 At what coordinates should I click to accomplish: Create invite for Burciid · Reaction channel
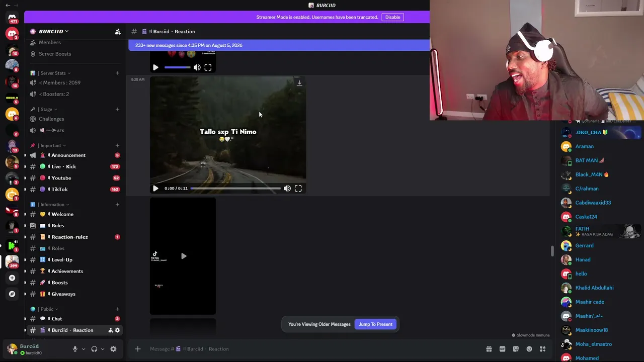click(x=110, y=330)
